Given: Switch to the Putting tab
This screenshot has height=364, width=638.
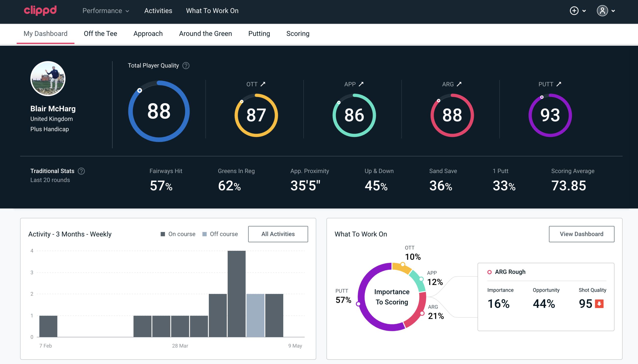Looking at the screenshot, I should click(x=259, y=33).
